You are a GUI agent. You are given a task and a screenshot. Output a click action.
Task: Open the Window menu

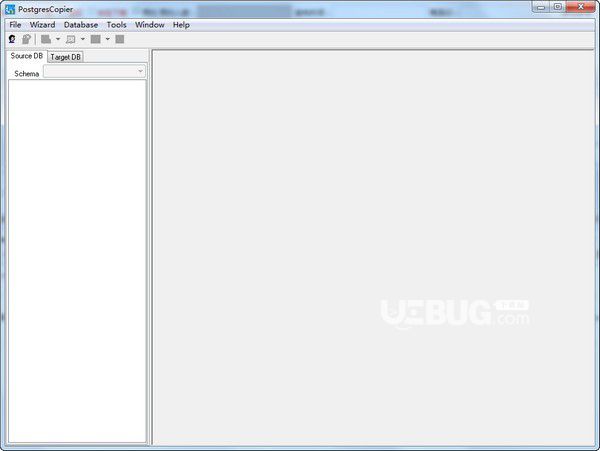pos(150,25)
